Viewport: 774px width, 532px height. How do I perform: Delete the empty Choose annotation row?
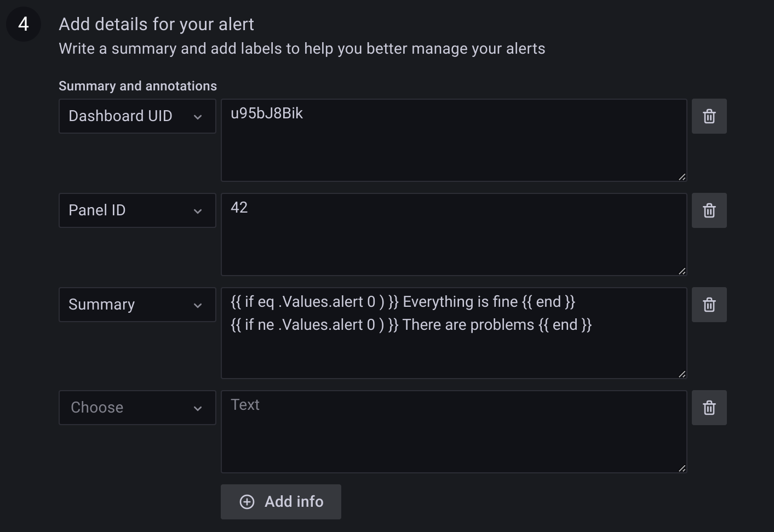click(x=709, y=408)
